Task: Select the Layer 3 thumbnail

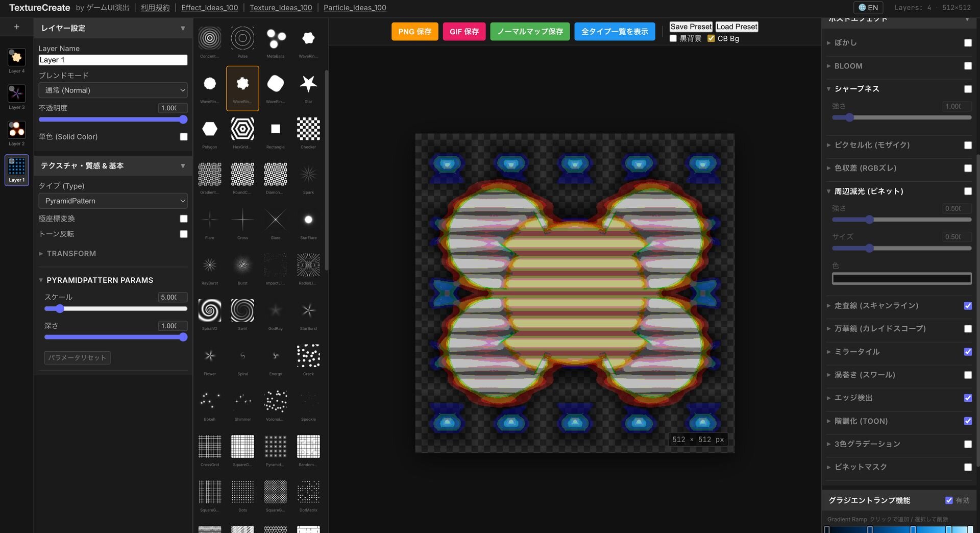Action: pyautogui.click(x=16, y=94)
